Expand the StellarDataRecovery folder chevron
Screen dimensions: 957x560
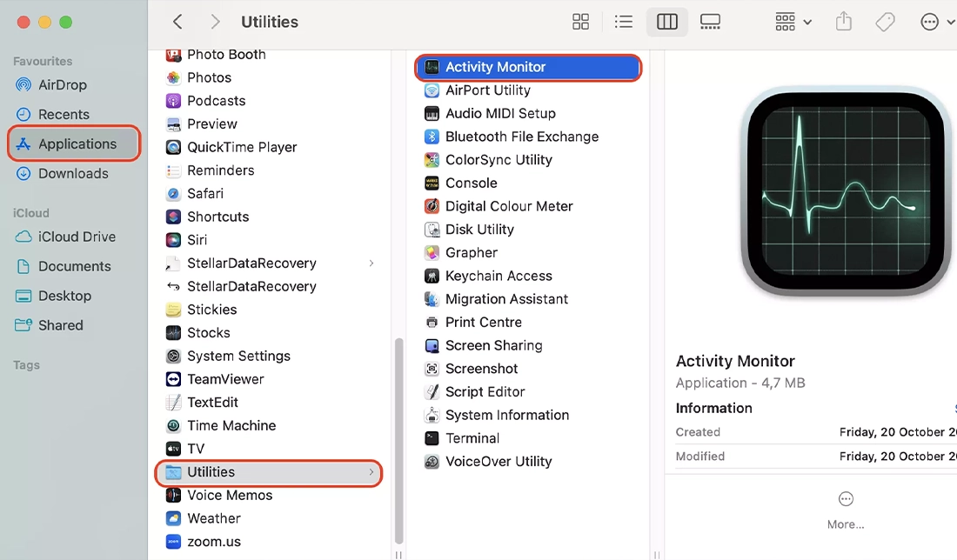click(371, 263)
